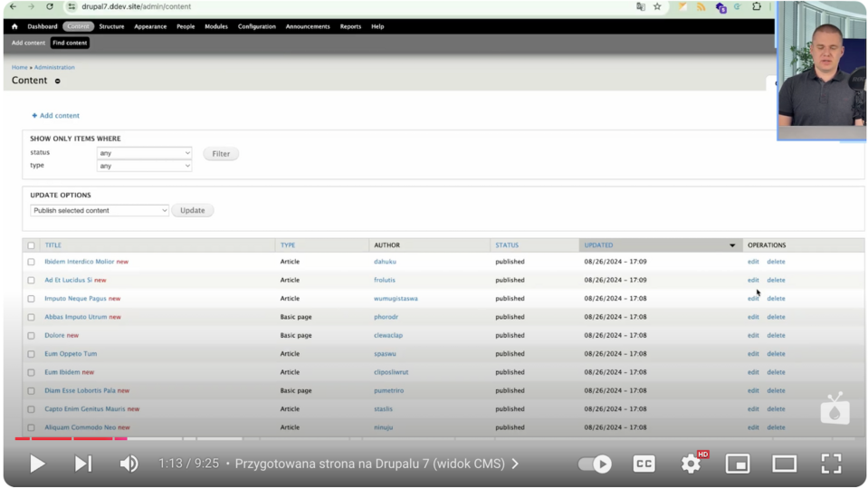The image size is (868, 488).
Task: Check the select-all checkbox in table header
Action: coord(31,245)
